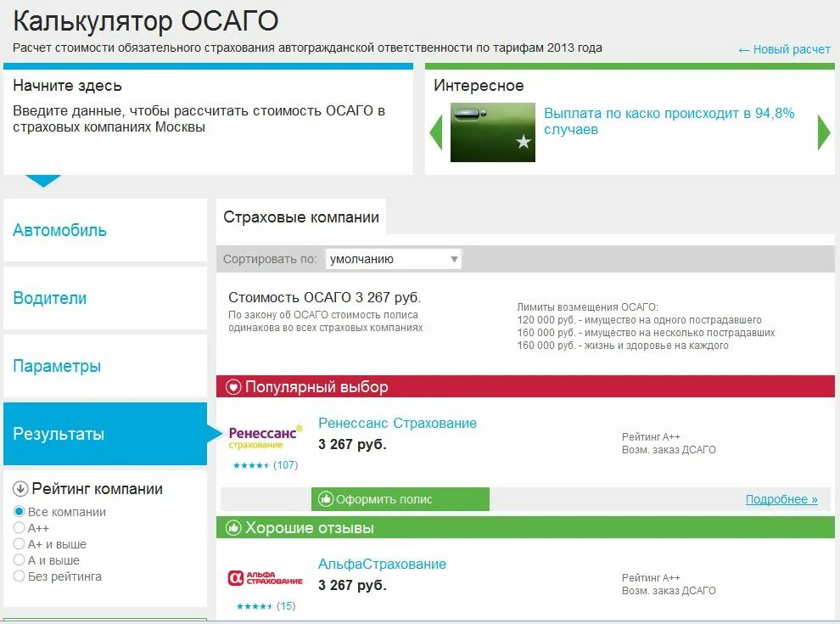Click the Новый расчет link
The width and height of the screenshot is (840, 624).
click(784, 48)
